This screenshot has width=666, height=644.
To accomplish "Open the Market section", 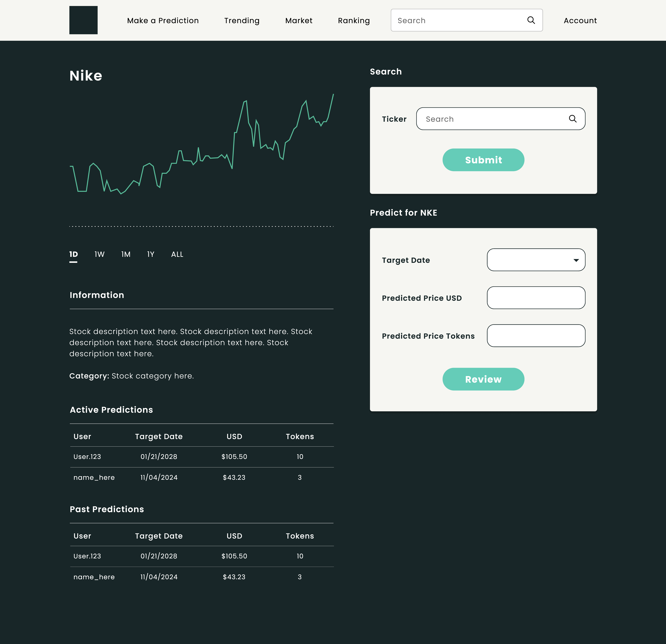I will (x=299, y=20).
